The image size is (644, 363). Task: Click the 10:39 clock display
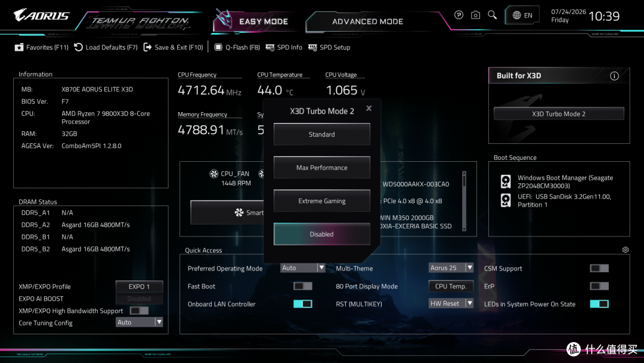click(x=603, y=16)
